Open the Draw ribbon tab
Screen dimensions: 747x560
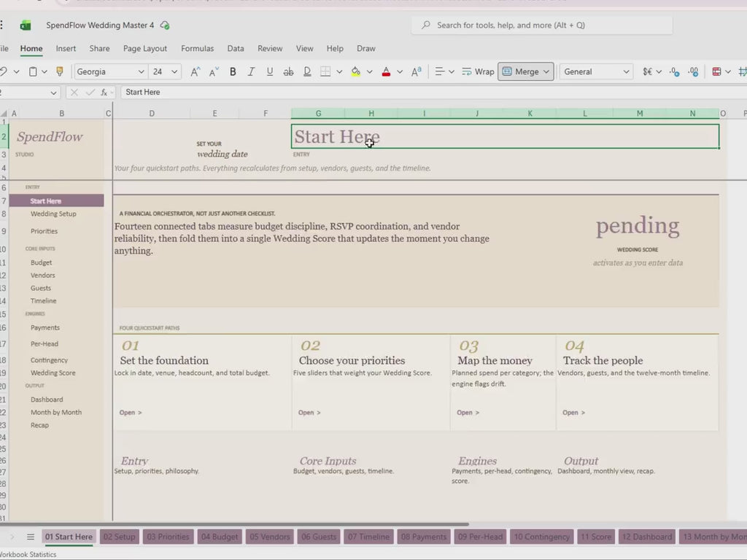(366, 49)
